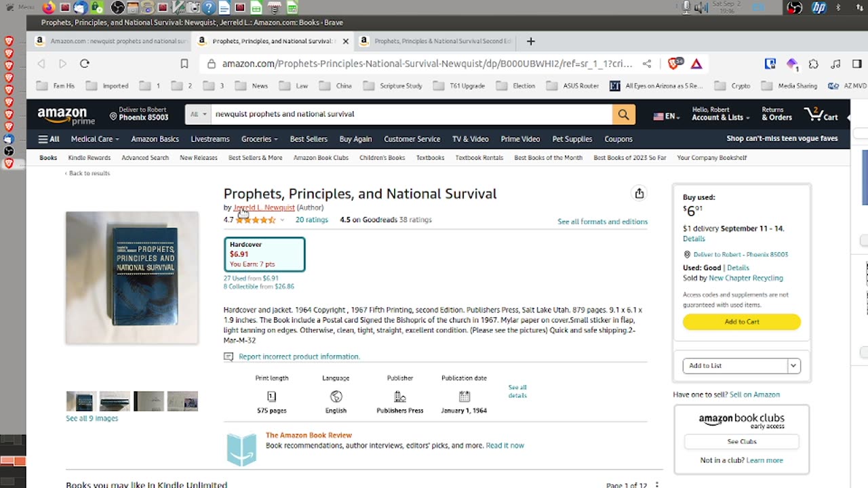Follow the Jerreld L. Newquist author link
Viewport: 868px width, 488px height.
click(264, 207)
